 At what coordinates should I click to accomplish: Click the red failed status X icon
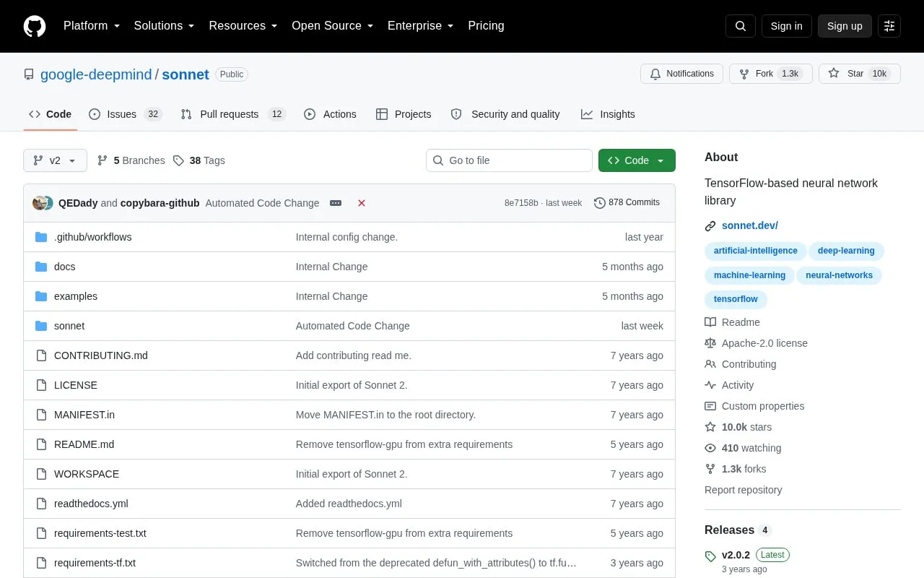[362, 203]
